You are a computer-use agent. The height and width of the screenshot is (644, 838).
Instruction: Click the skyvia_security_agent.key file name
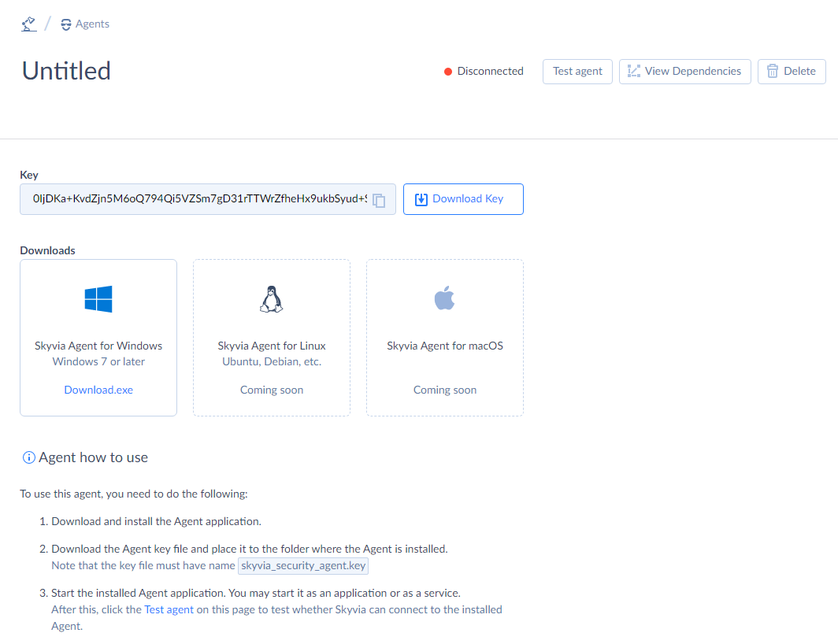coord(303,566)
